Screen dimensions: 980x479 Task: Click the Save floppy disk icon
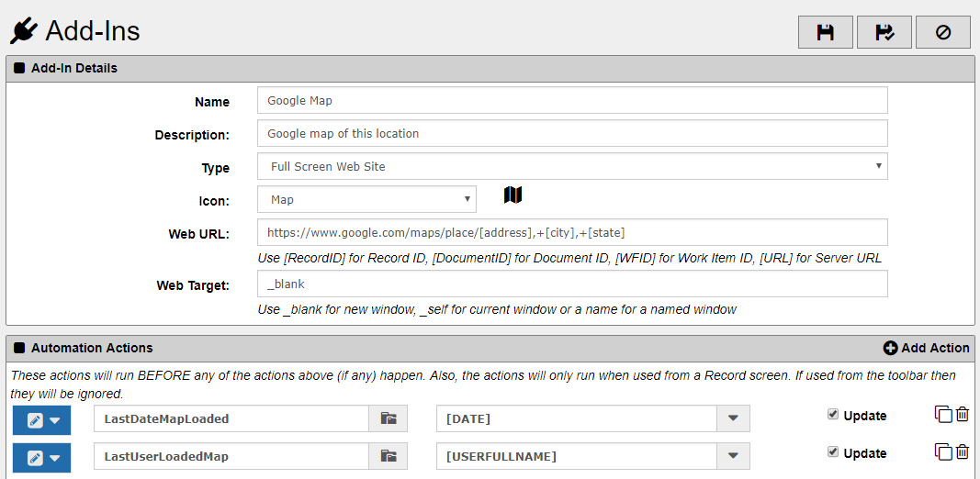[x=825, y=32]
